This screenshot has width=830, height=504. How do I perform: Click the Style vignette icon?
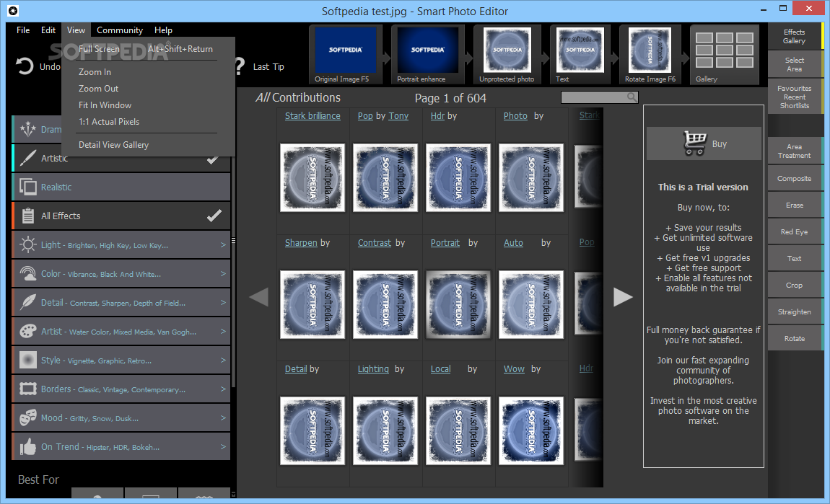click(27, 360)
